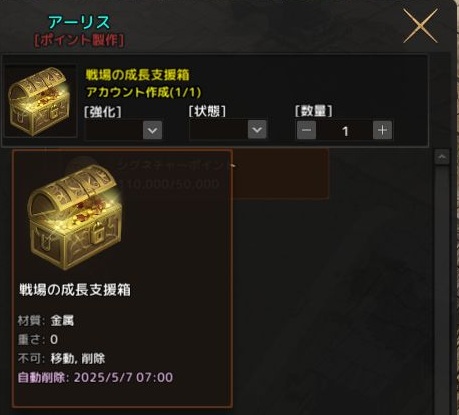Click the アカウント作成(1/1) text
Screen dimensions: 459x415
144,92
